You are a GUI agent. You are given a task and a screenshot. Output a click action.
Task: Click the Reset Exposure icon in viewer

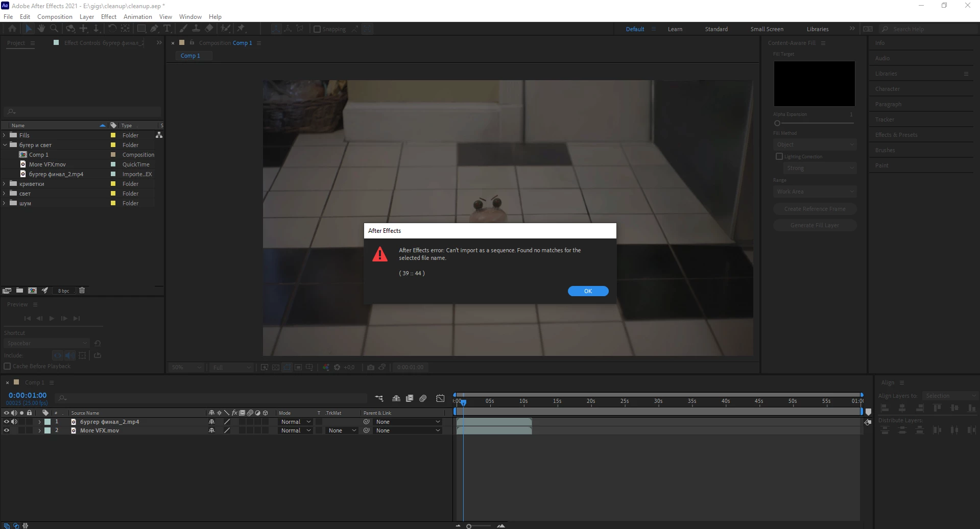[337, 367]
